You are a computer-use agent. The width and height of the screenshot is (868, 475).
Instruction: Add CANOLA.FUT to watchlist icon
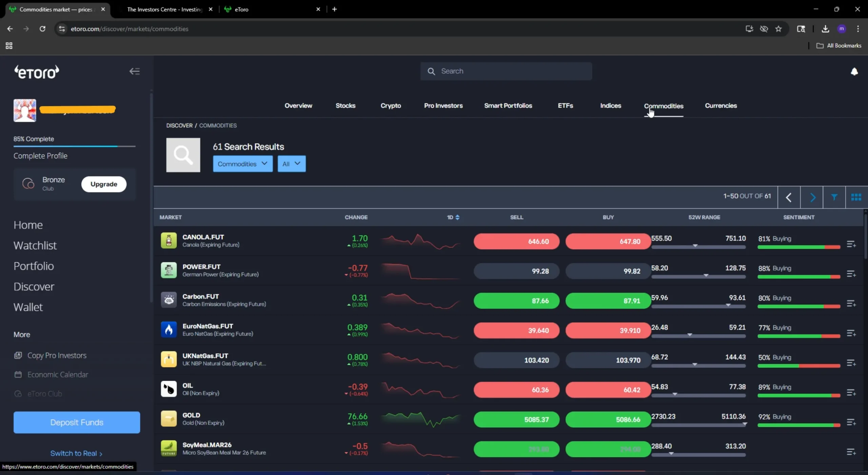[851, 244]
